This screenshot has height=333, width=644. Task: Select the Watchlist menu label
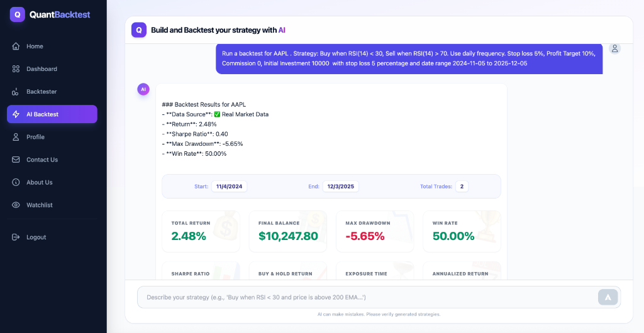point(40,205)
